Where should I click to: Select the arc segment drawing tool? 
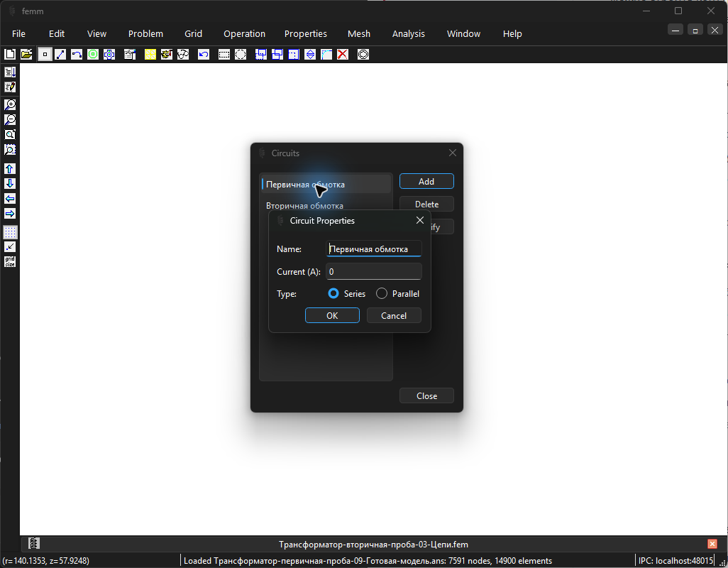coord(77,55)
